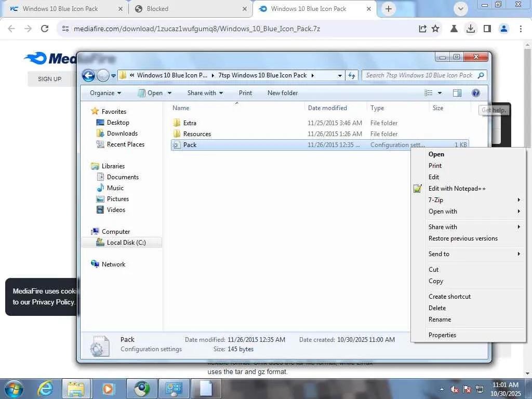Click the Change your view icon

pos(429,93)
